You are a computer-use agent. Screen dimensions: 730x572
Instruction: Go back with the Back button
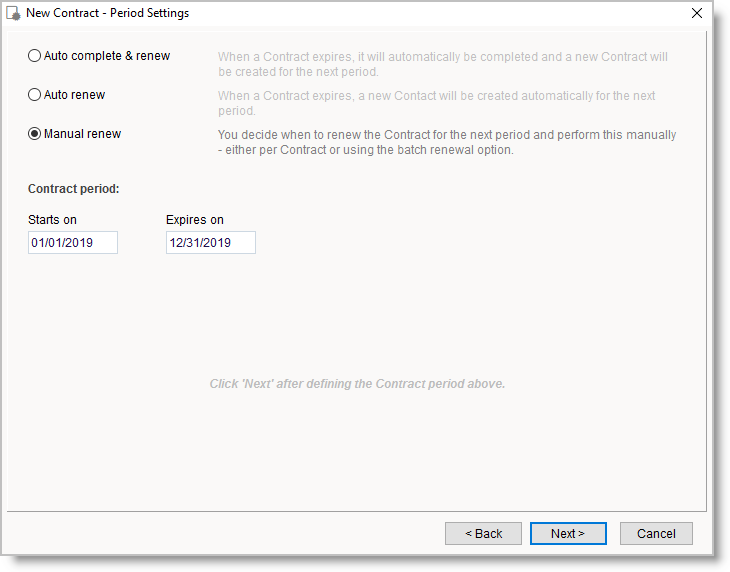pyautogui.click(x=483, y=533)
